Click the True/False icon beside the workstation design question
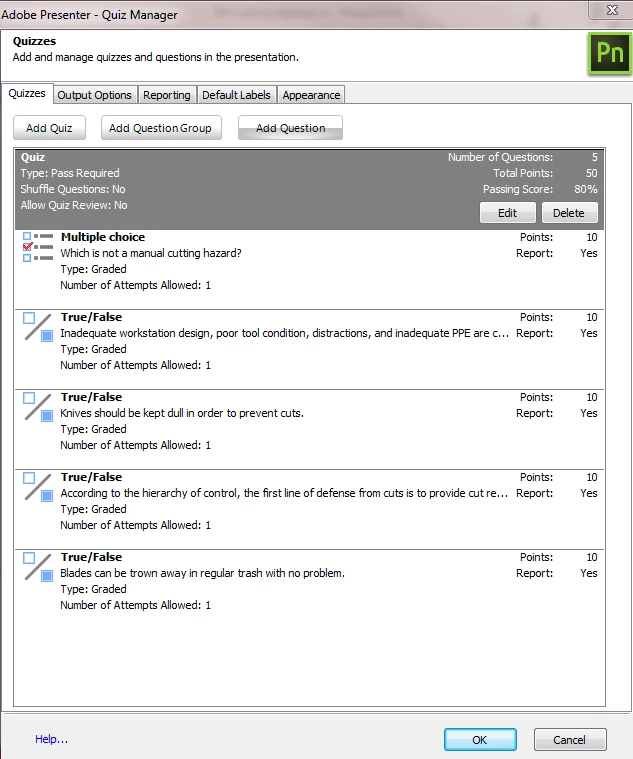The width and height of the screenshot is (633, 759). pyautogui.click(x=38, y=327)
